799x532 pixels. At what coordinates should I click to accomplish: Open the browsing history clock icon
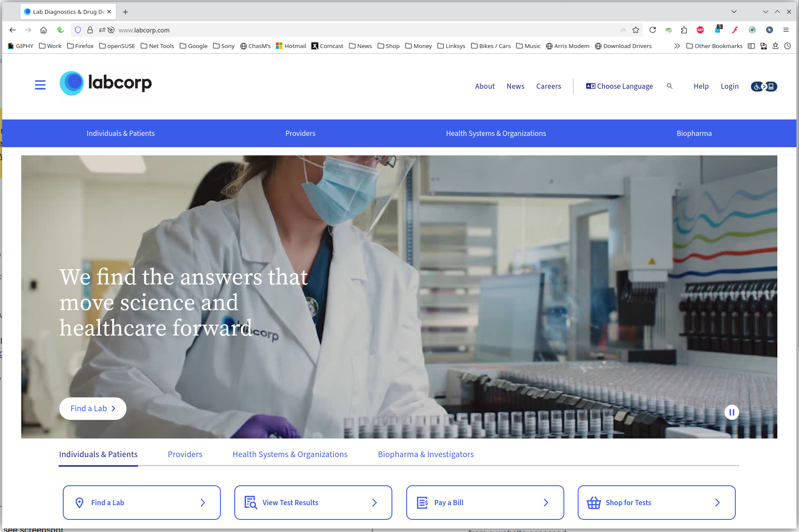pos(788,46)
